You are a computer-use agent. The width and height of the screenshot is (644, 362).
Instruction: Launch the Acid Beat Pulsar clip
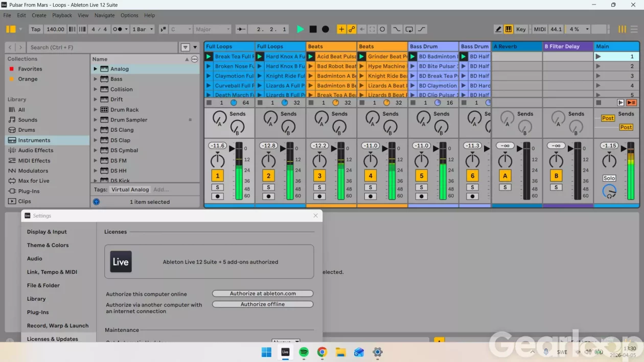click(x=311, y=57)
